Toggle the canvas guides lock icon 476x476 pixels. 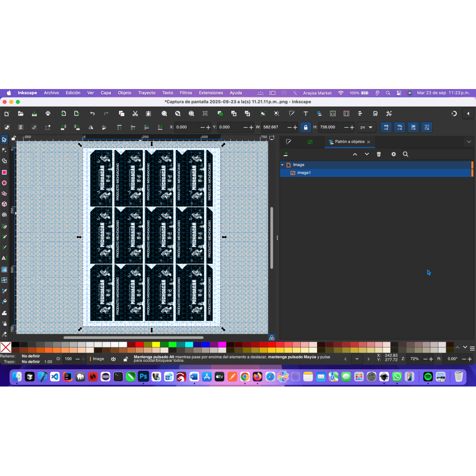point(13,138)
